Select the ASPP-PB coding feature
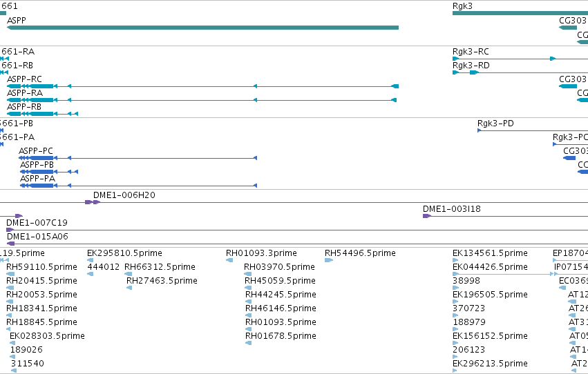The image size is (588, 374). [49, 172]
